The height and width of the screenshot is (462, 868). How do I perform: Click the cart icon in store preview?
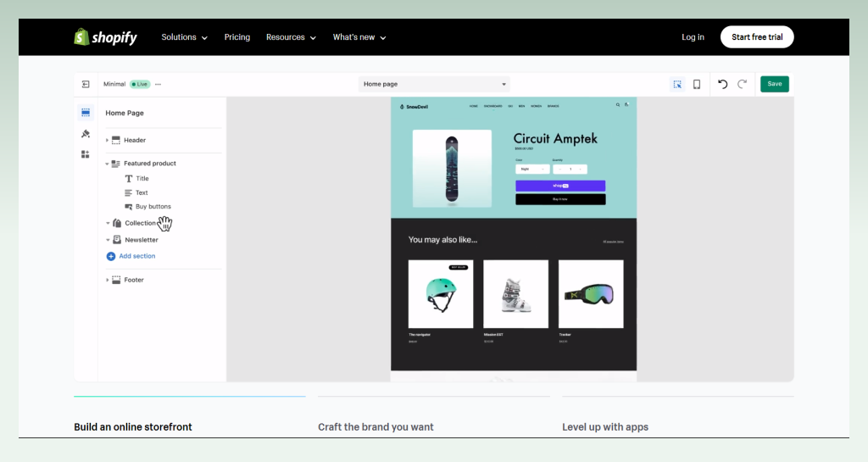pos(626,104)
